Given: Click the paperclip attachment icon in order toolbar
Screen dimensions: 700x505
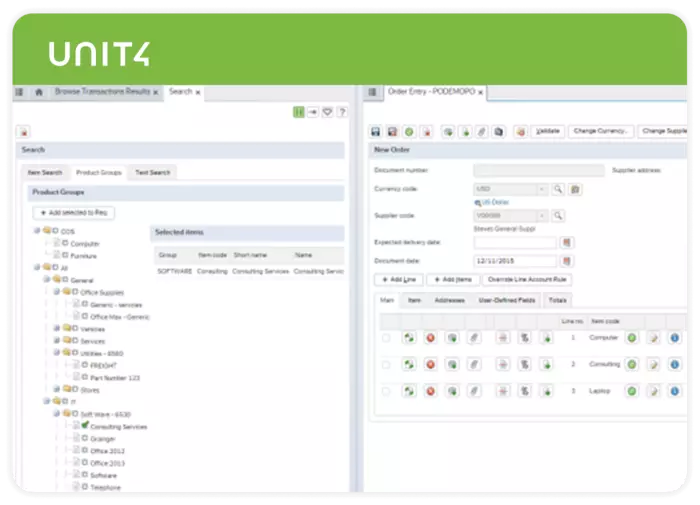Looking at the screenshot, I should (482, 132).
